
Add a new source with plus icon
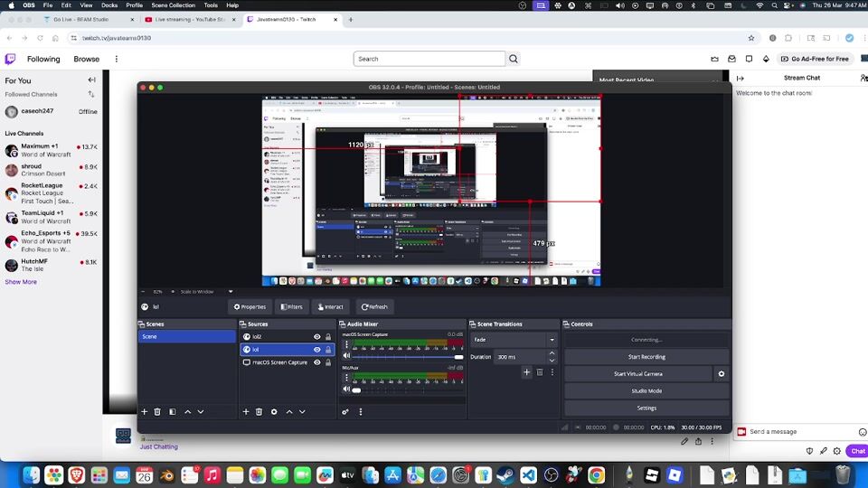(x=245, y=412)
